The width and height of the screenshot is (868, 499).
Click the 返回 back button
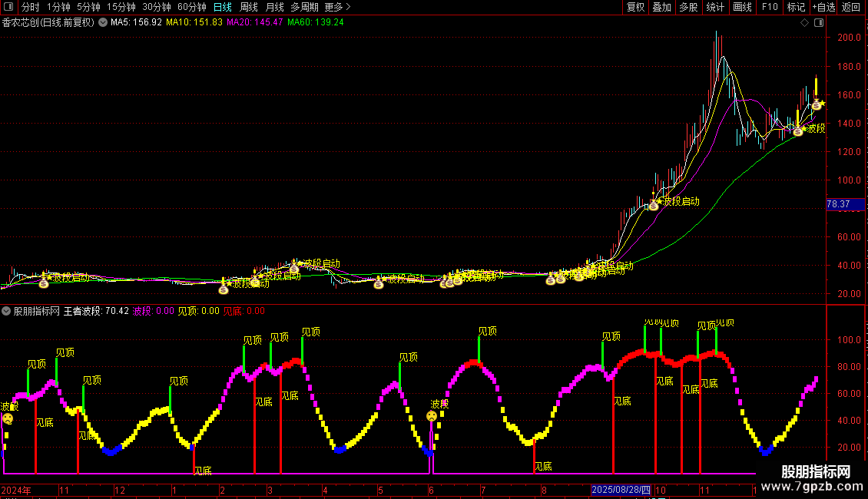point(851,7)
